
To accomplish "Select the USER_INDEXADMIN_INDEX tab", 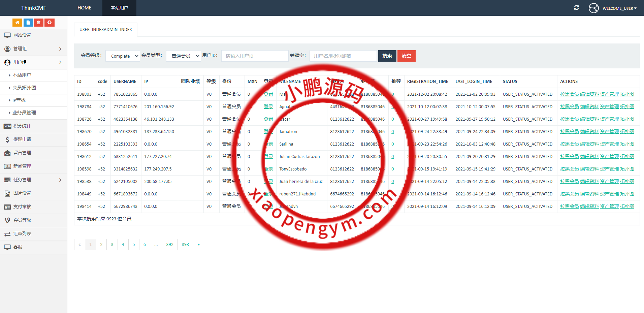I will (106, 30).
